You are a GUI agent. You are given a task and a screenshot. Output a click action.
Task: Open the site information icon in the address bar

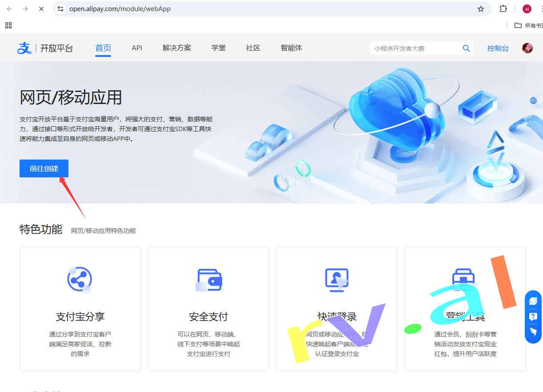pos(61,9)
